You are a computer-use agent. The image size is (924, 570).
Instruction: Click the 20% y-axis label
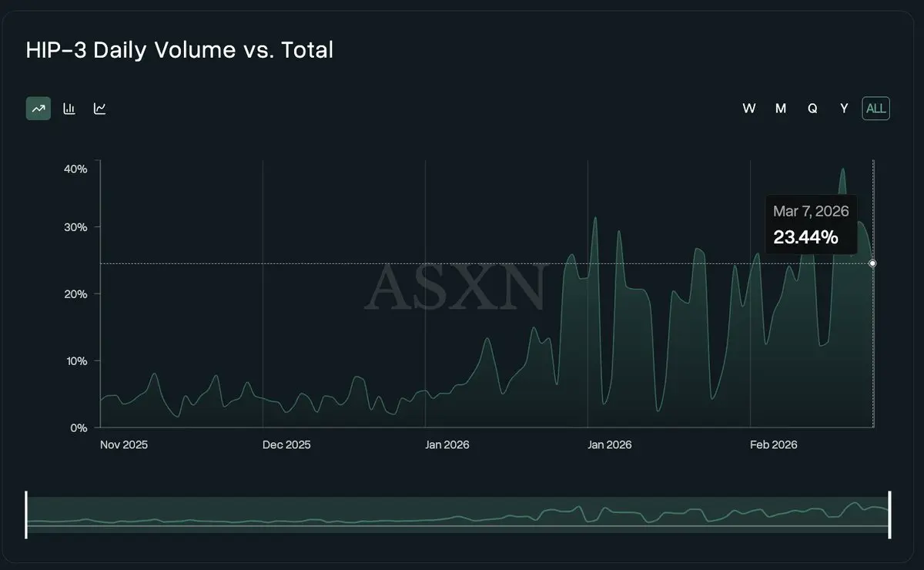point(75,294)
